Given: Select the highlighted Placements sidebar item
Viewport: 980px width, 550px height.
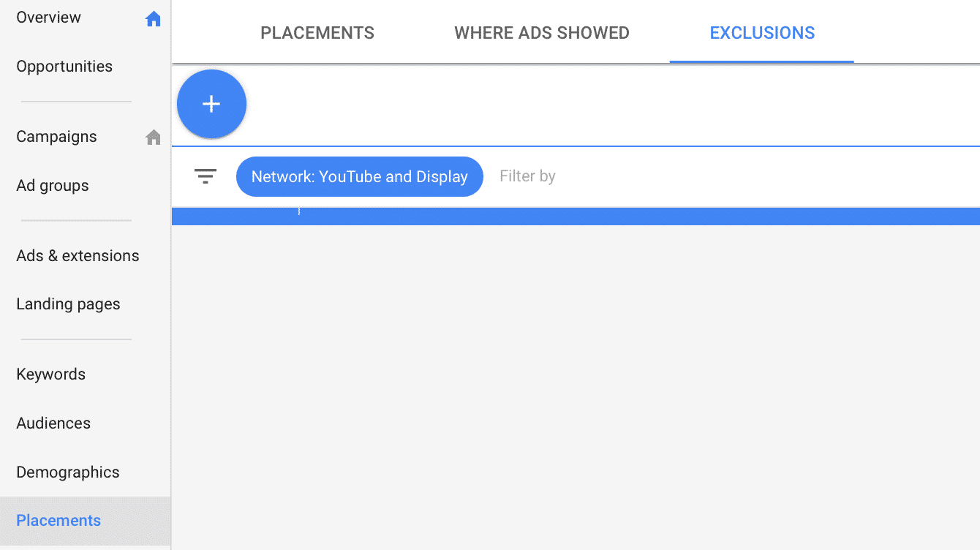Looking at the screenshot, I should [85, 521].
